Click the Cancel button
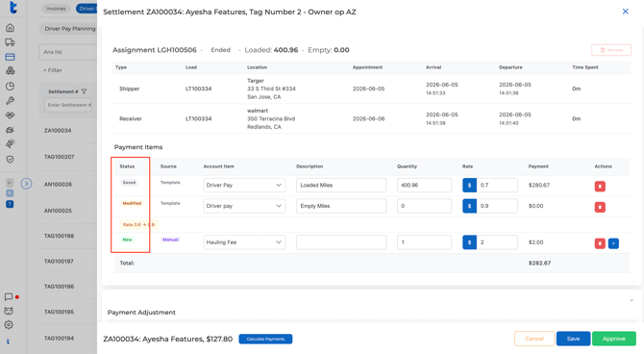Image resolution: width=644 pixels, height=354 pixels. [x=534, y=339]
